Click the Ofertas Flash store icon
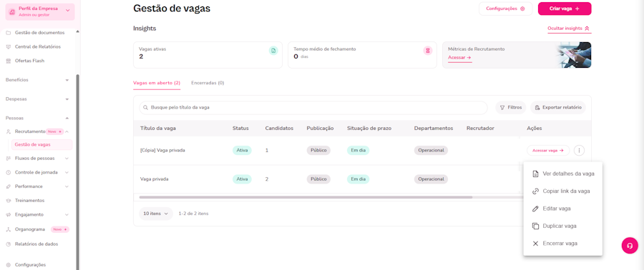Screen dimensions: 644x270 point(8,61)
